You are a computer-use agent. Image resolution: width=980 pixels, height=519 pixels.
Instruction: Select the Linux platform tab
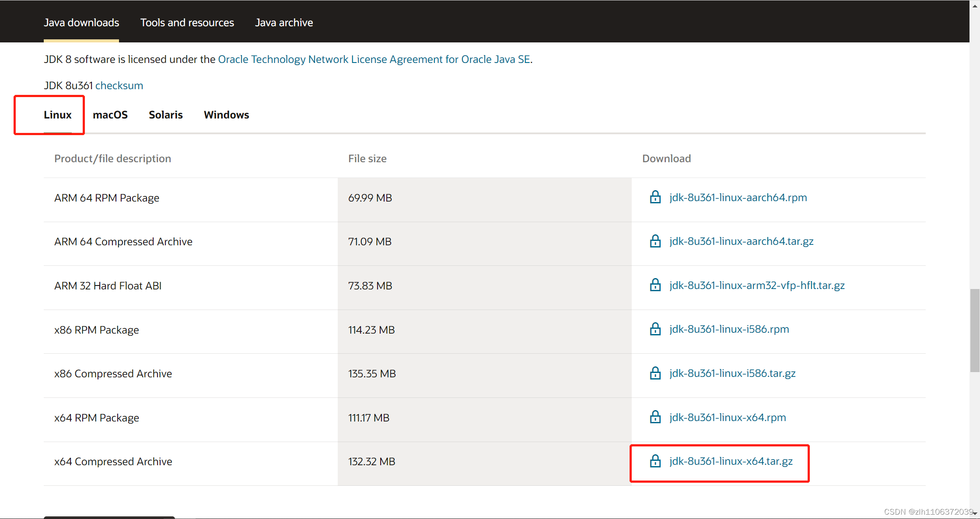58,115
